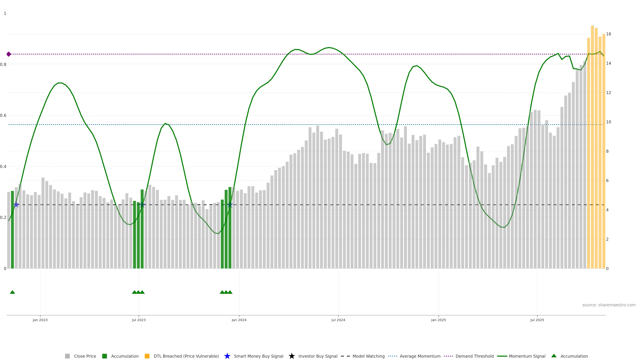Click the Jan 2025 x-axis label
The width and height of the screenshot is (644, 362).
pos(438,320)
